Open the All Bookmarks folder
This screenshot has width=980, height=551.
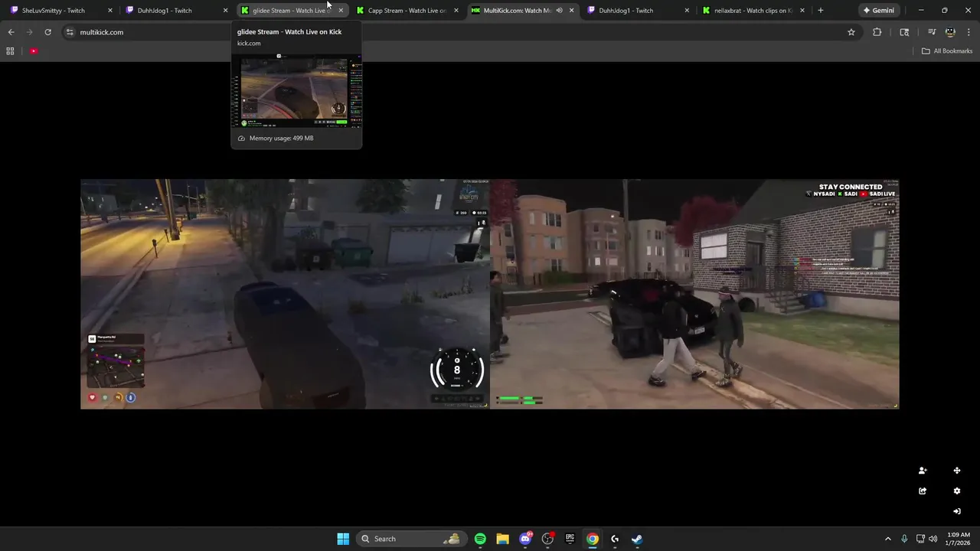coord(947,51)
